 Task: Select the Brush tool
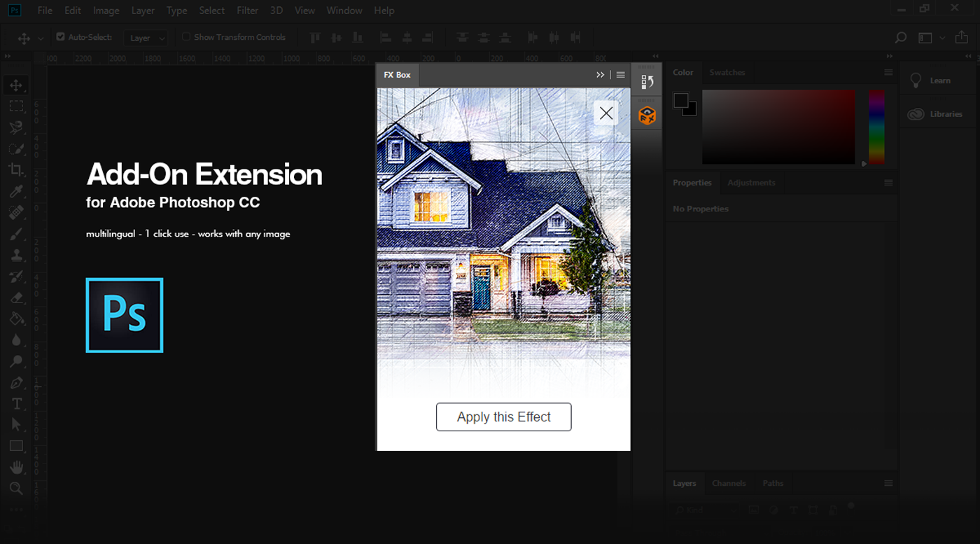click(x=15, y=233)
